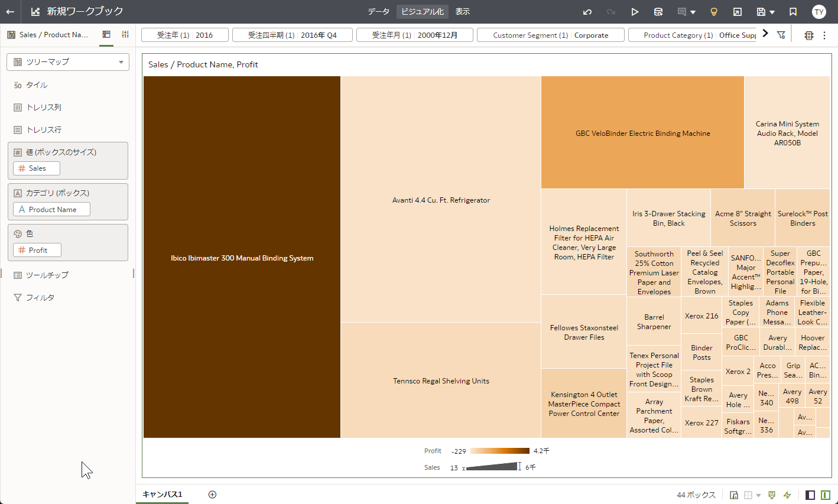Viewport: 838px width, 504px height.
Task: Refresh data with the database icon
Action: coord(658,12)
